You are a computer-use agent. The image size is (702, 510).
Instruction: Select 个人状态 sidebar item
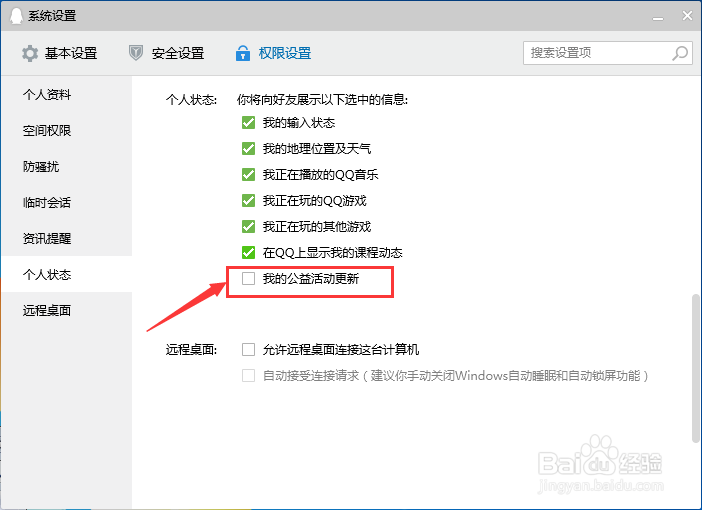pos(66,274)
